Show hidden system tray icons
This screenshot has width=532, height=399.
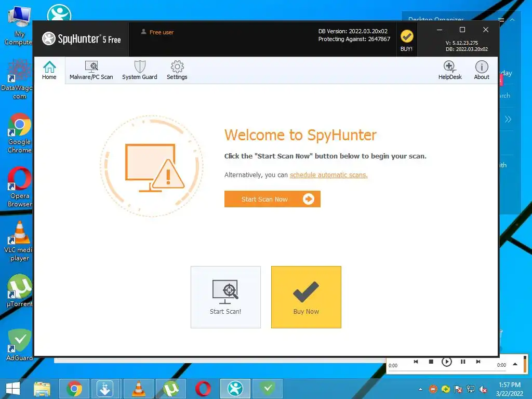point(421,389)
